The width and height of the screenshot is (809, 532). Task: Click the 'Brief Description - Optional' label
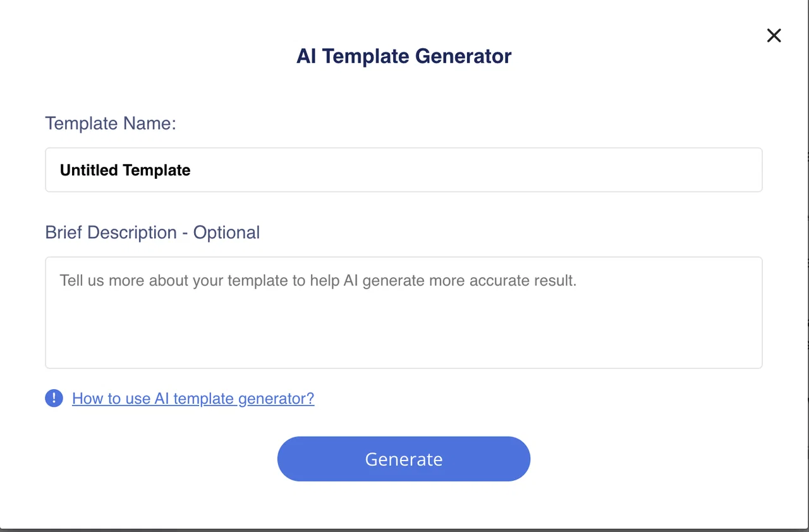[152, 233]
